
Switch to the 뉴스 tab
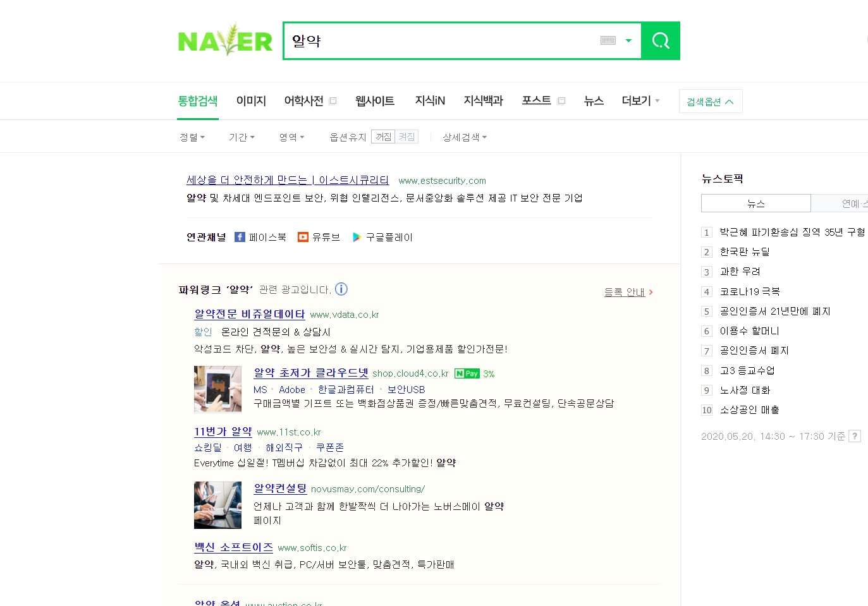pyautogui.click(x=594, y=100)
